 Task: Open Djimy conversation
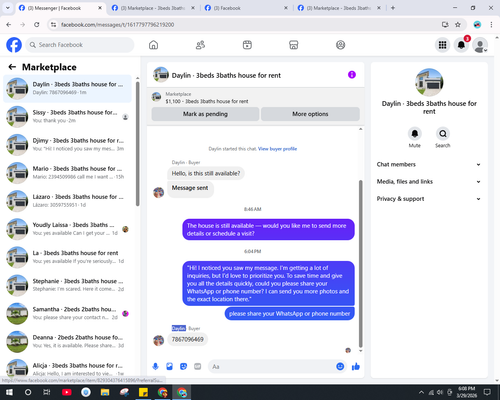point(67,144)
